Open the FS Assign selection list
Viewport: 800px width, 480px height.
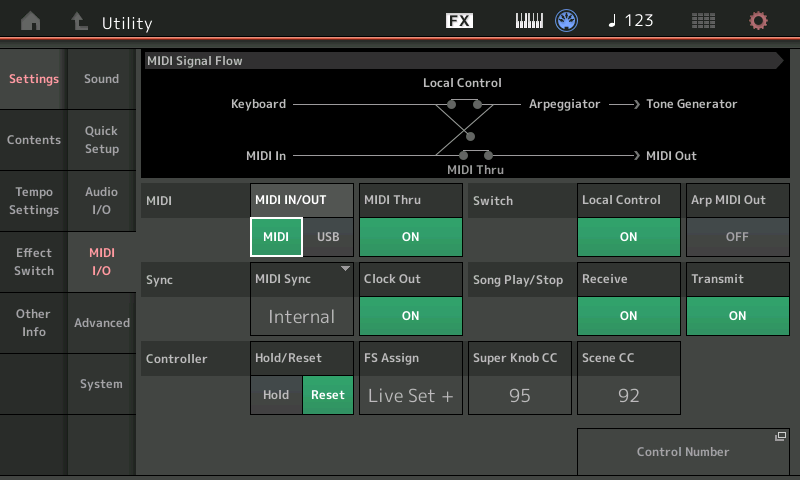tap(410, 395)
